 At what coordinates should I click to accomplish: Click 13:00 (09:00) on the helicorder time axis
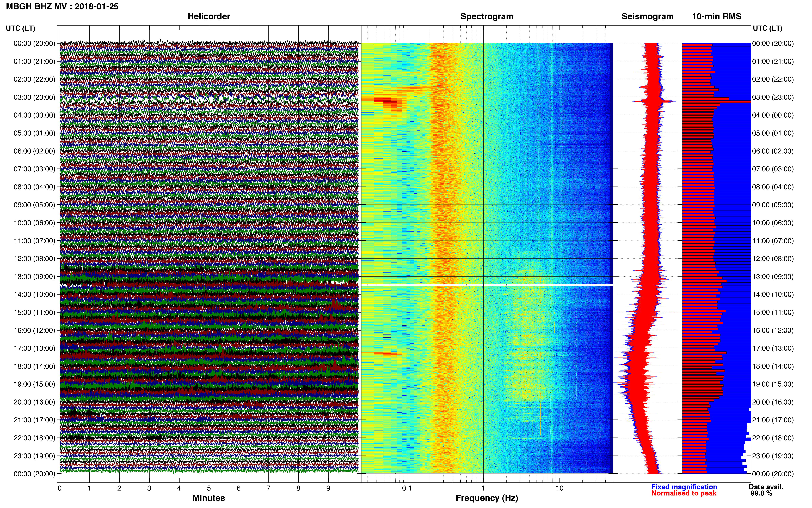(34, 277)
